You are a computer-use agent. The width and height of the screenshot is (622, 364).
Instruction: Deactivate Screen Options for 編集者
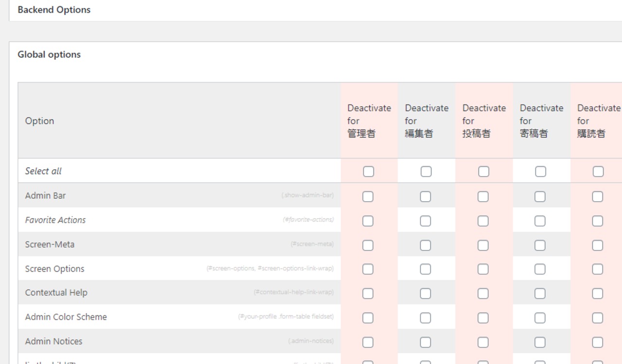(x=425, y=269)
